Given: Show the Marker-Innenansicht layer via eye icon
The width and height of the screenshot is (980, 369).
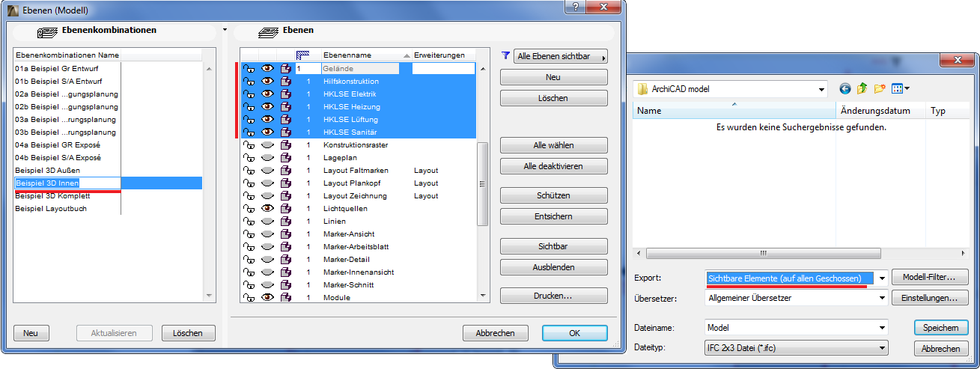Looking at the screenshot, I should 267,272.
